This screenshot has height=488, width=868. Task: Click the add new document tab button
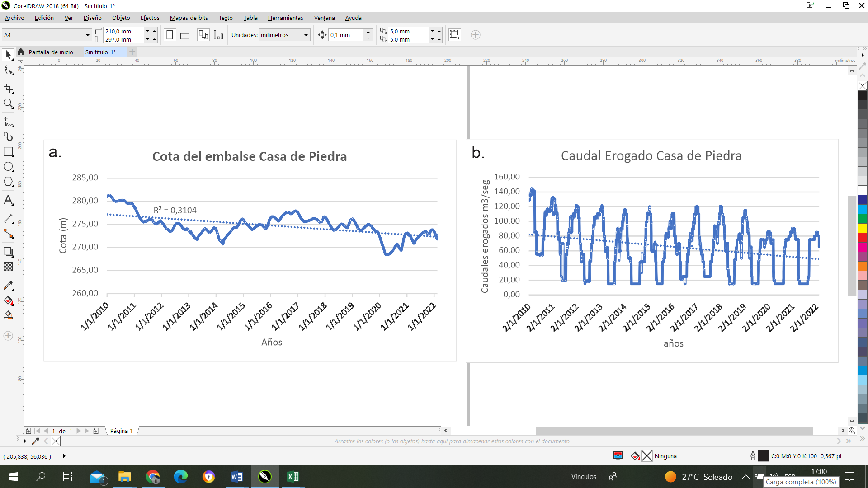(132, 52)
